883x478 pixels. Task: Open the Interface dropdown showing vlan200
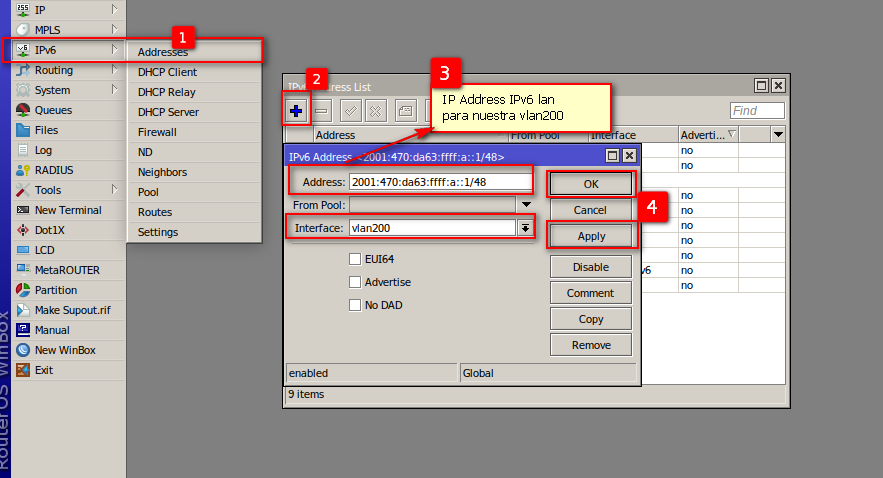tap(525, 228)
